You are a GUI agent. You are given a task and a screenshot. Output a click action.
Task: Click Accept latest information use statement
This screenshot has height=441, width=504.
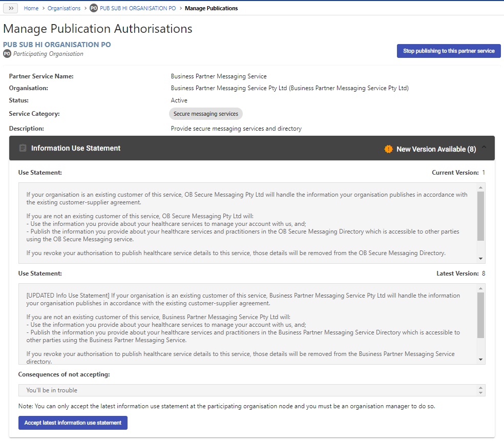pos(73,423)
